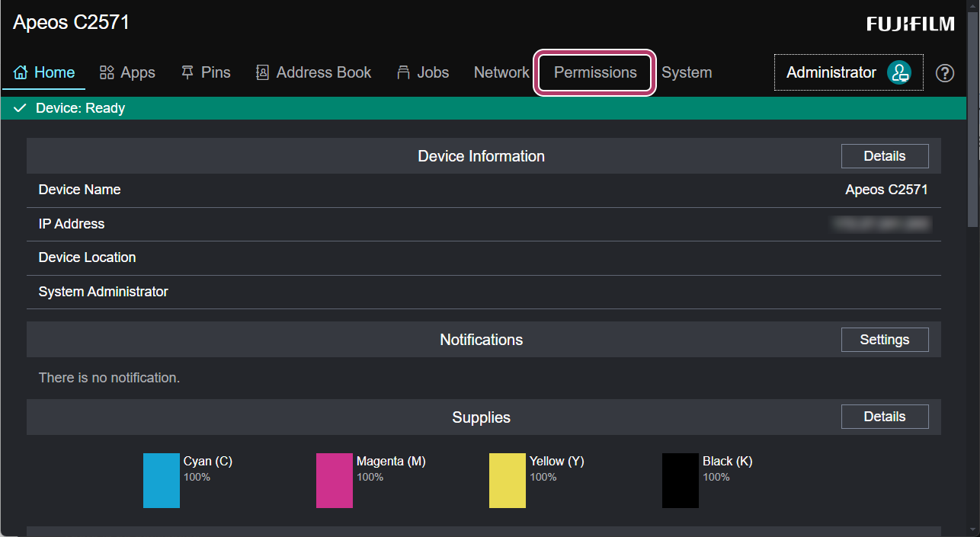The image size is (980, 537).
Task: Click the Cyan (C) label
Action: [208, 462]
